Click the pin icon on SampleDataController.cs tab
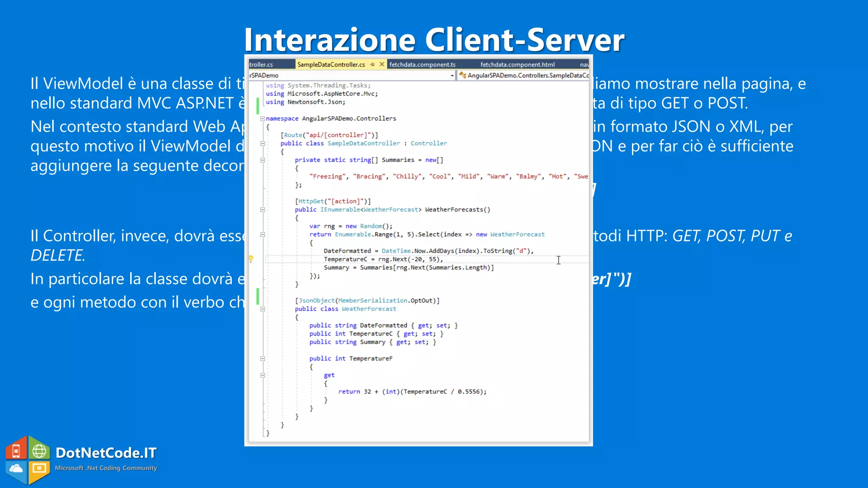 (372, 64)
